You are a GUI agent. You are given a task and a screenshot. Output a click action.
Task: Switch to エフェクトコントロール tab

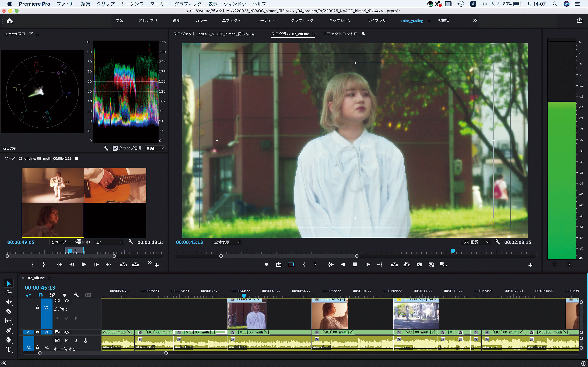tap(344, 34)
